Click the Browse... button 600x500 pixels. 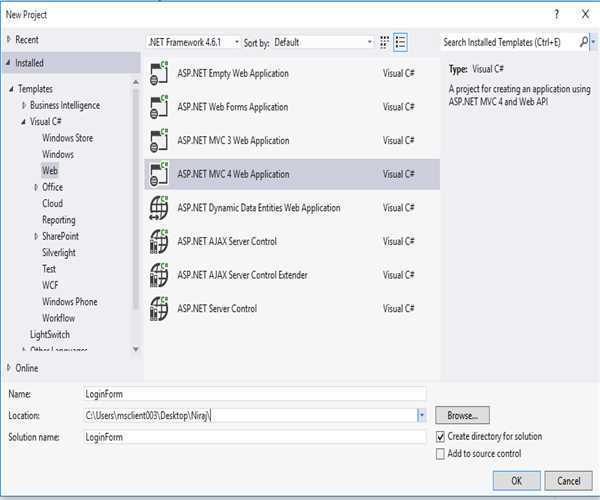(462, 415)
